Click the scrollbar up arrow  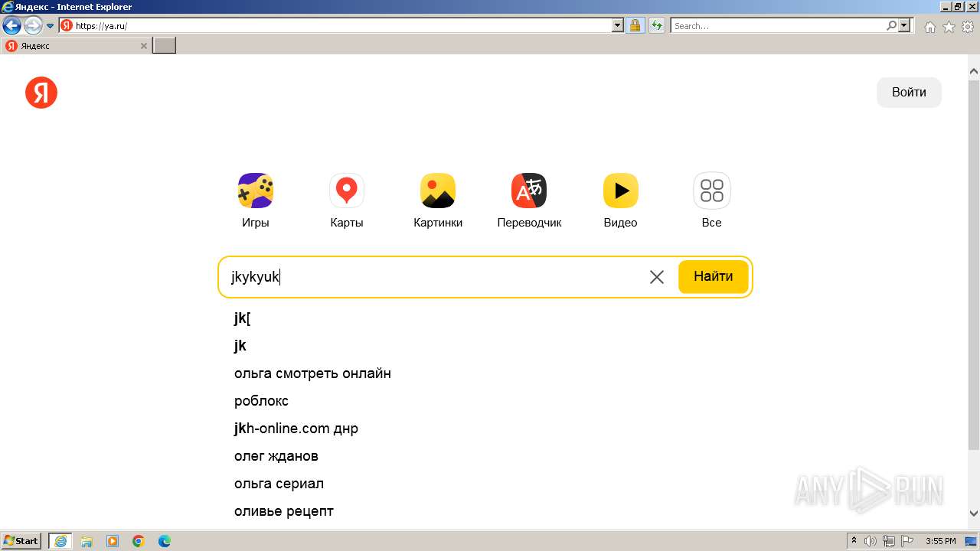point(974,72)
